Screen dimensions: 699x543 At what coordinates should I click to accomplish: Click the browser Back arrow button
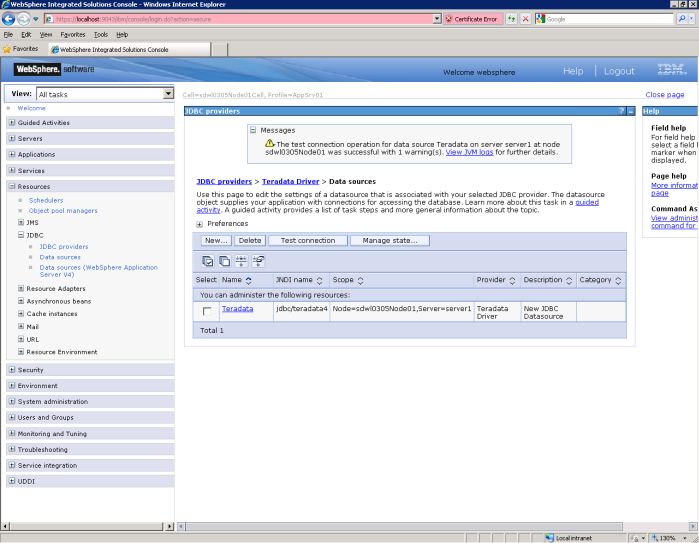(8, 19)
